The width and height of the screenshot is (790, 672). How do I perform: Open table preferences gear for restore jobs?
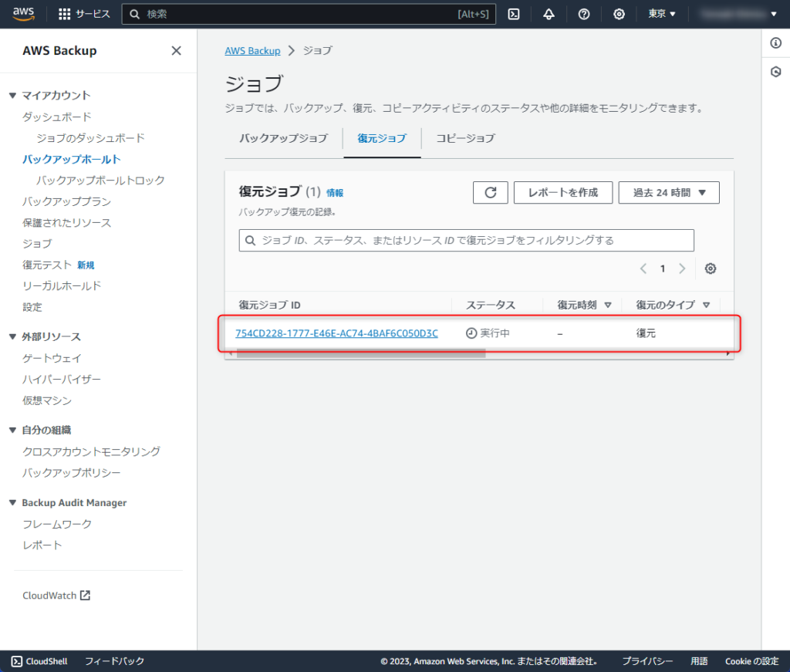tap(711, 268)
